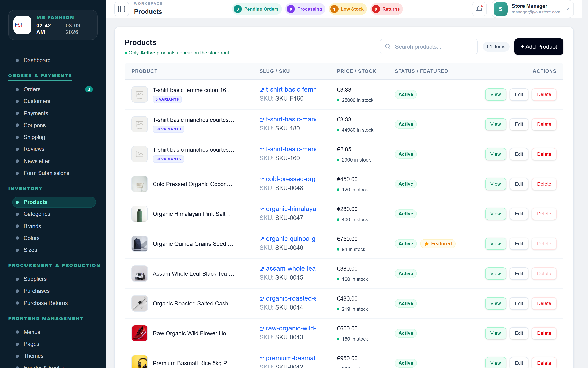Screen dimensions: 588x368
Task: Open the notifications bell
Action: pyautogui.click(x=479, y=9)
